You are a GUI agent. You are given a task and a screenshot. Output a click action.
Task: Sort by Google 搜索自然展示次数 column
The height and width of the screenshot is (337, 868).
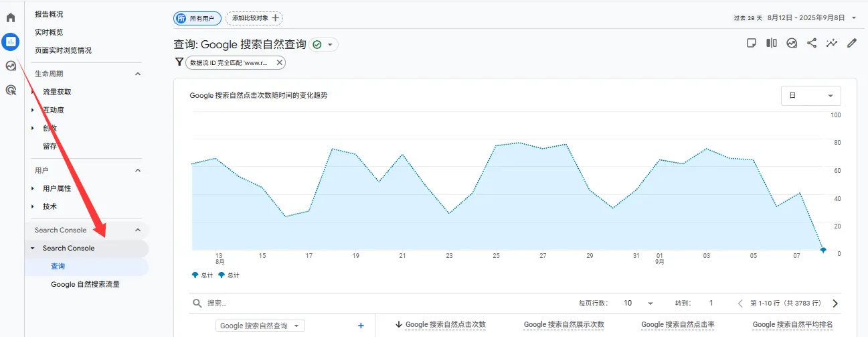coord(563,324)
